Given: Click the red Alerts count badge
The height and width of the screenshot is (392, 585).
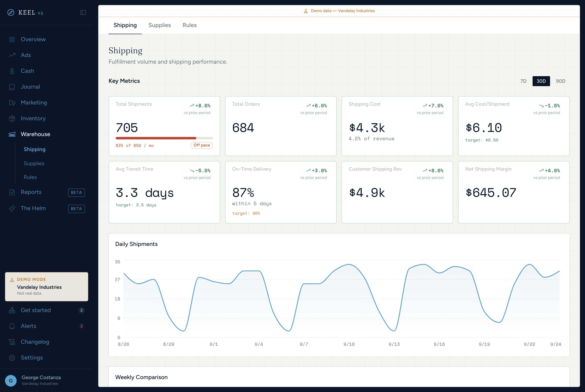Looking at the screenshot, I should pyautogui.click(x=82, y=326).
